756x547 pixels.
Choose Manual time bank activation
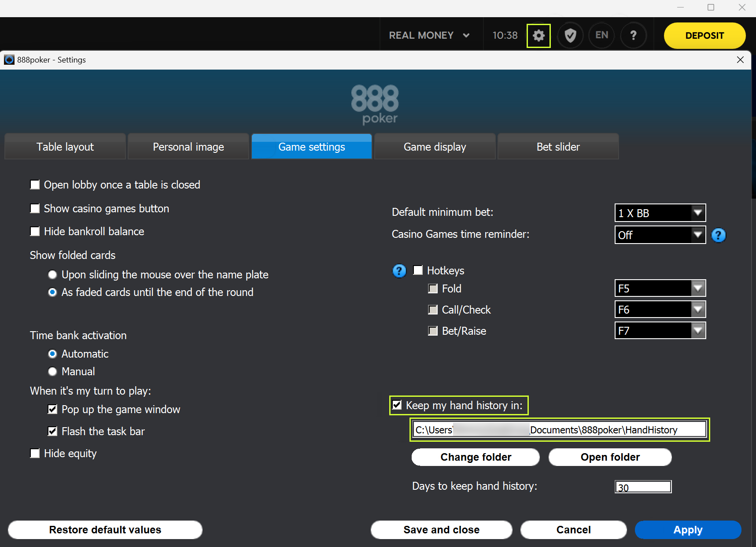tap(52, 372)
